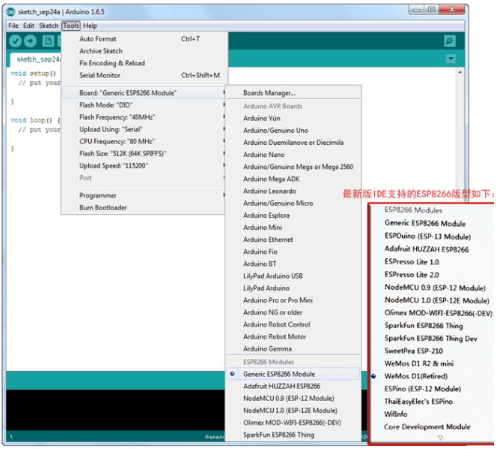Click the Upload arrow toolbar icon

30,41
